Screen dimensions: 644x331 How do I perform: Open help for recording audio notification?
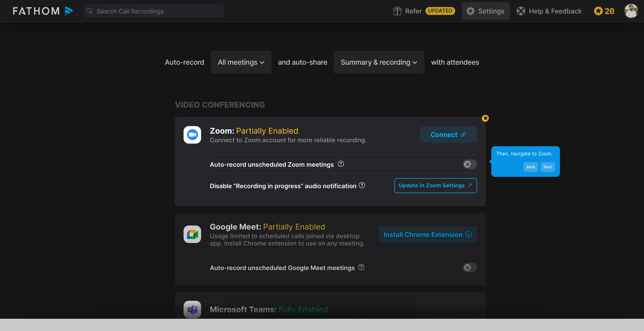point(362,185)
